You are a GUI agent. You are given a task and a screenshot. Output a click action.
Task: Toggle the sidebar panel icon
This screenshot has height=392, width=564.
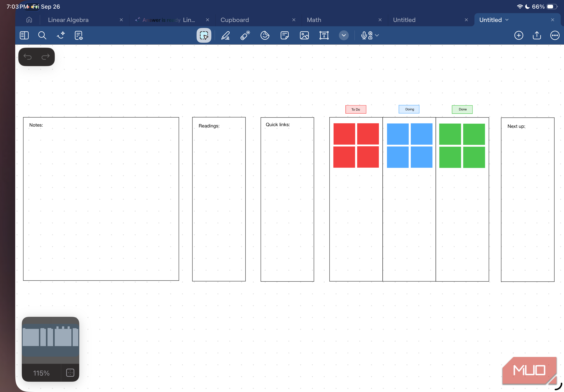click(24, 35)
